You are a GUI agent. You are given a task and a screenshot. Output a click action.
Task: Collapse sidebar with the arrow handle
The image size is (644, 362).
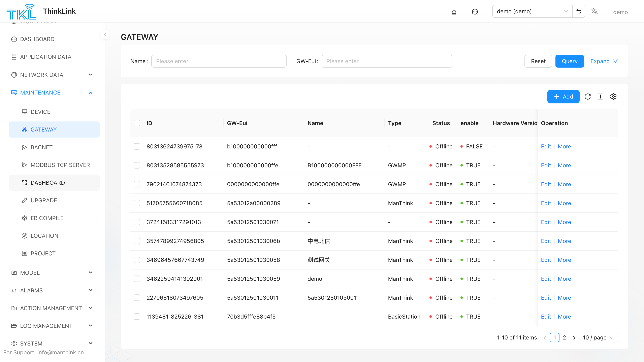pyautogui.click(x=105, y=34)
